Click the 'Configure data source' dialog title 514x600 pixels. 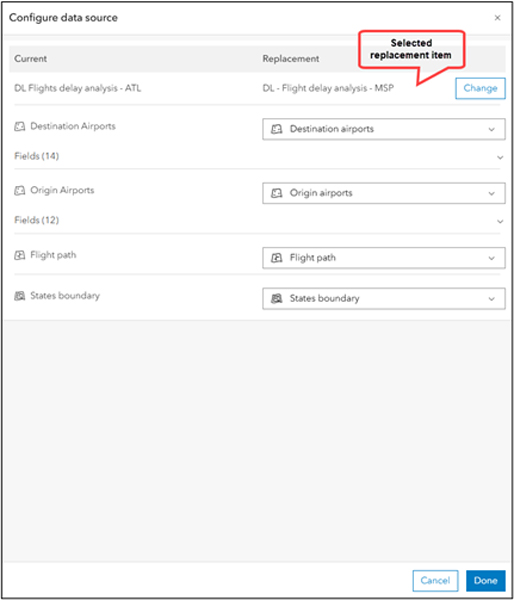pyautogui.click(x=63, y=18)
